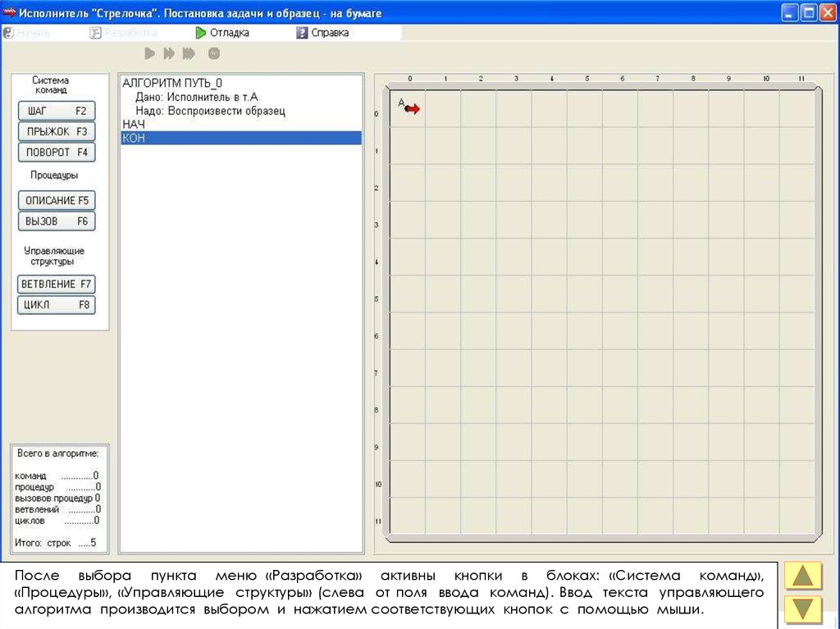Insert the ПРЫЖОК F3 command

(x=57, y=131)
